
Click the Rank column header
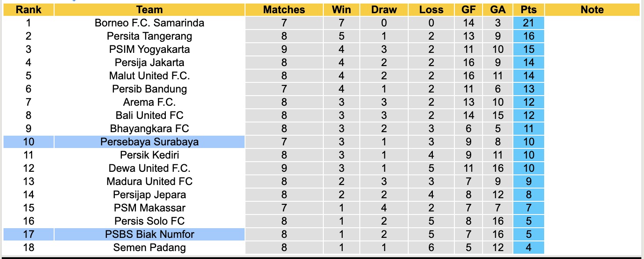point(28,10)
